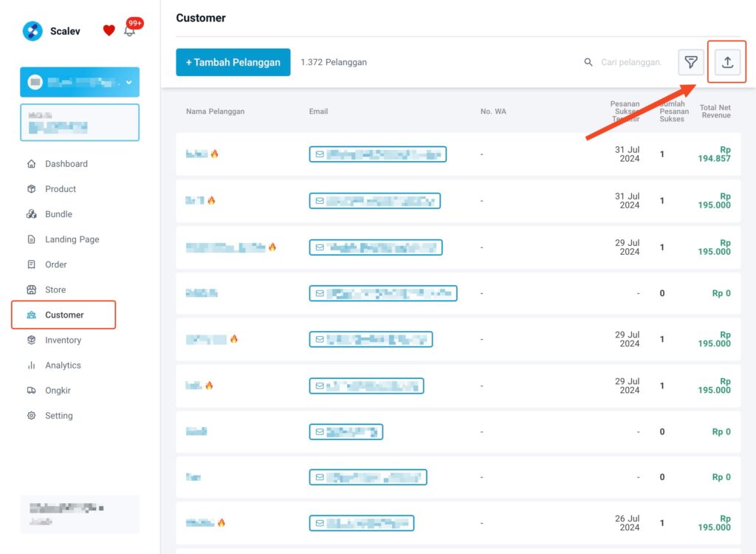Open the customer filter funnel icon
Image resolution: width=756 pixels, height=554 pixels.
coord(691,62)
